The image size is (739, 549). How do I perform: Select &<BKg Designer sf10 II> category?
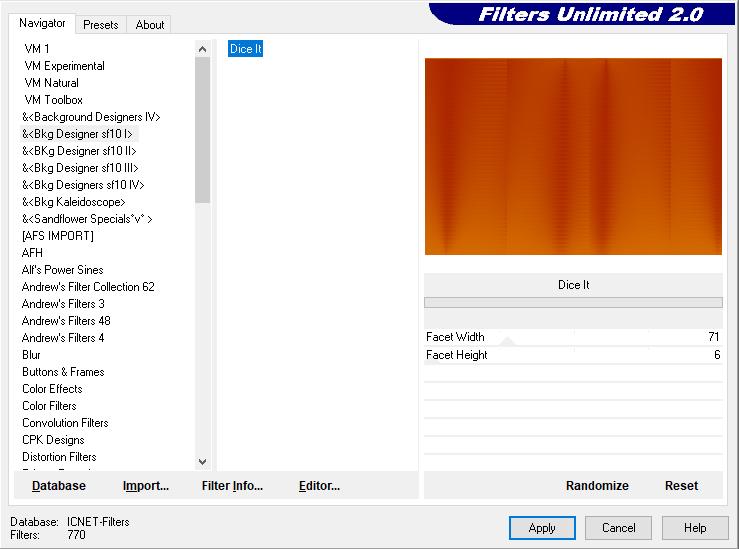click(x=79, y=150)
